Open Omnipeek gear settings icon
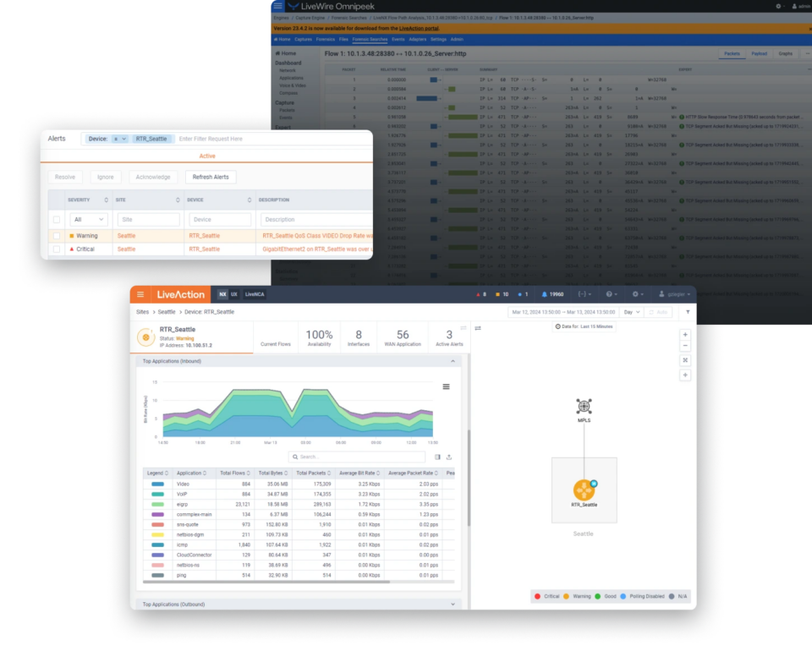Viewport: 812px width, 646px height. [778, 6]
